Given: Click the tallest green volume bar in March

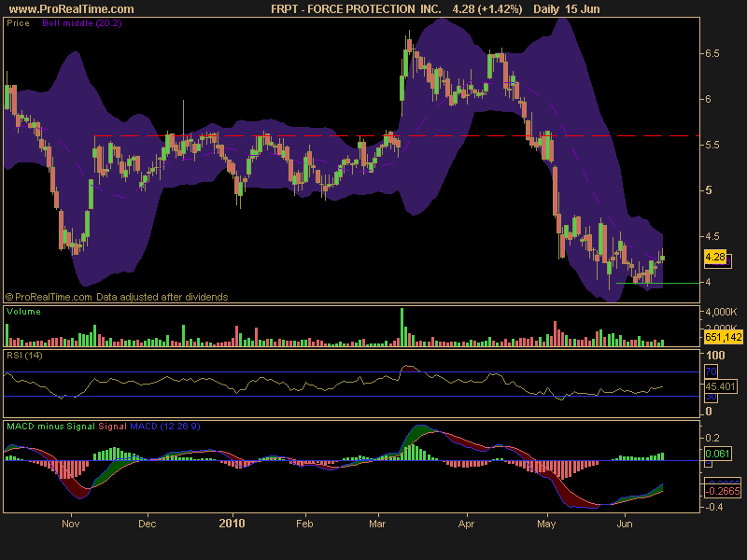Looking at the screenshot, I should 402,328.
